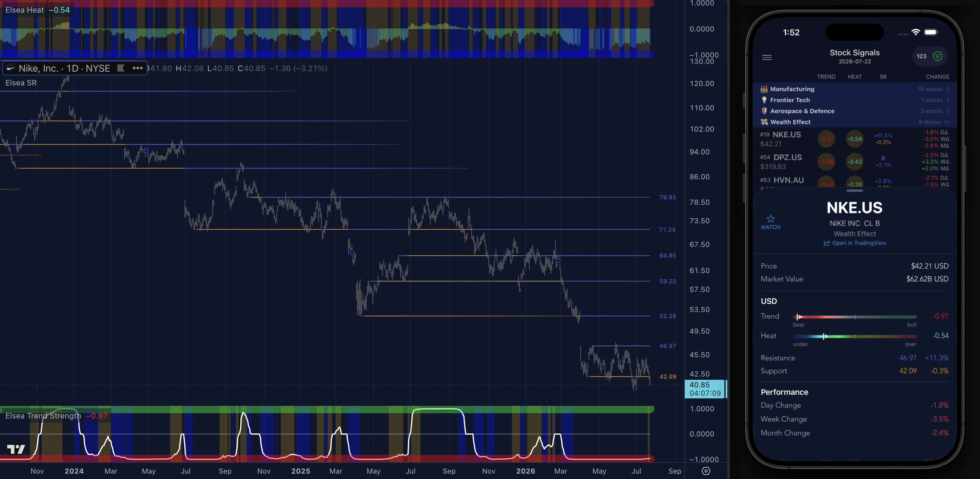Click the Elsea Heat indicator label
Screen dimensions: 980x479
pyautogui.click(x=24, y=10)
